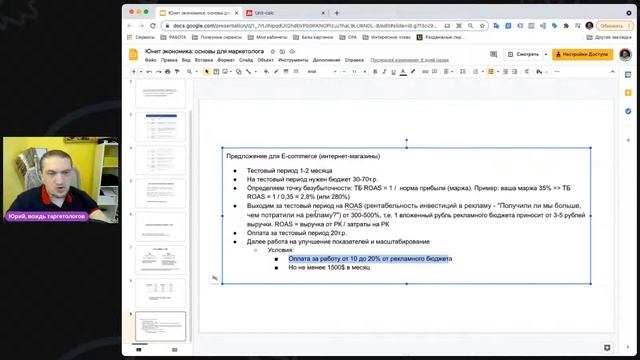Click the New slide plus button
The image size is (640, 360).
tap(133, 72)
